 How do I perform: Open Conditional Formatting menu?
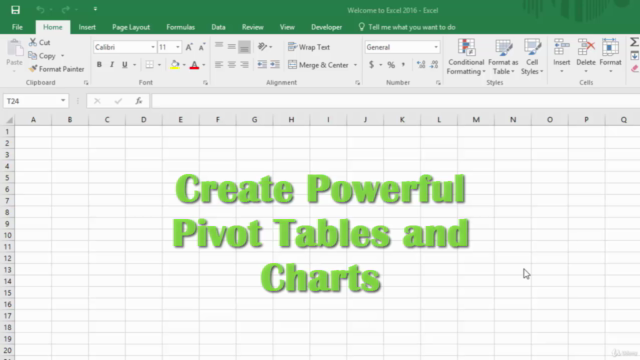(466, 57)
